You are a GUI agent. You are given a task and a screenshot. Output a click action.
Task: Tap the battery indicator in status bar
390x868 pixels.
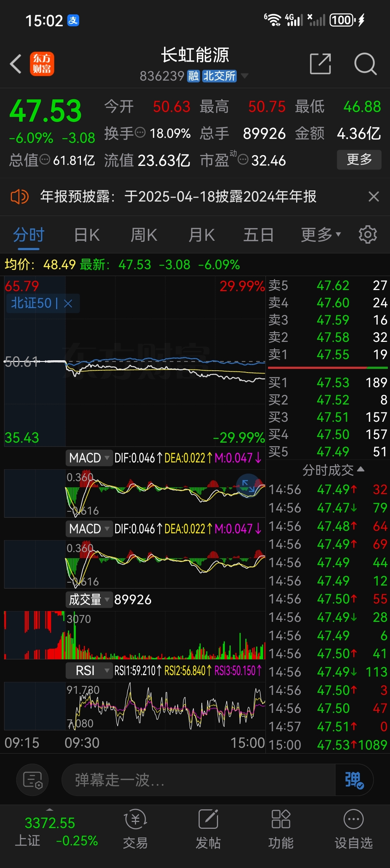point(347,20)
